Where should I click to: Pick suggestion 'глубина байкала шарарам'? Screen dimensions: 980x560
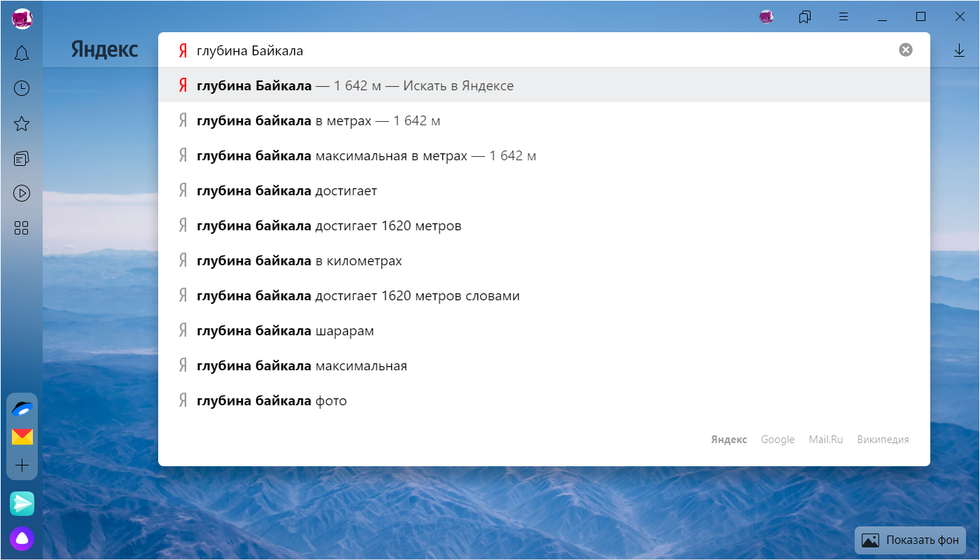point(544,330)
